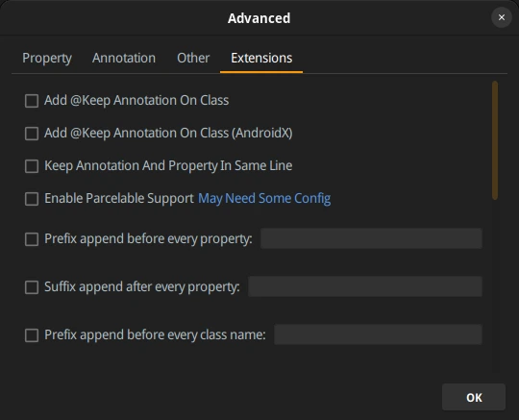Enable Parcelable Support checkbox
The image size is (519, 420).
point(32,199)
